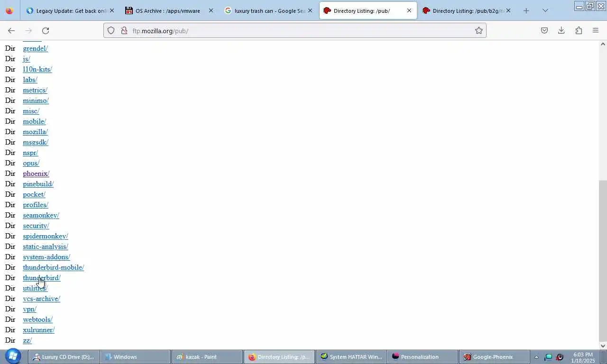Click the tracking protection shield icon
The image size is (607, 364).
(111, 30)
